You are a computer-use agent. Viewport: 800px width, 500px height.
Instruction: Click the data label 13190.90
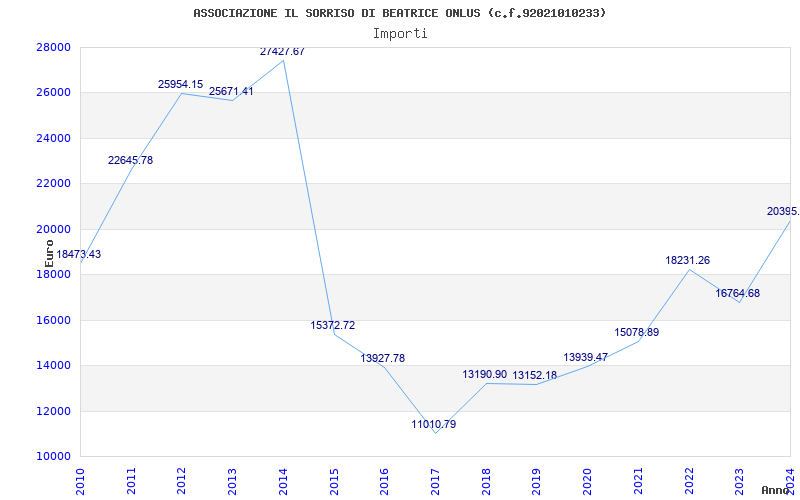click(x=485, y=374)
